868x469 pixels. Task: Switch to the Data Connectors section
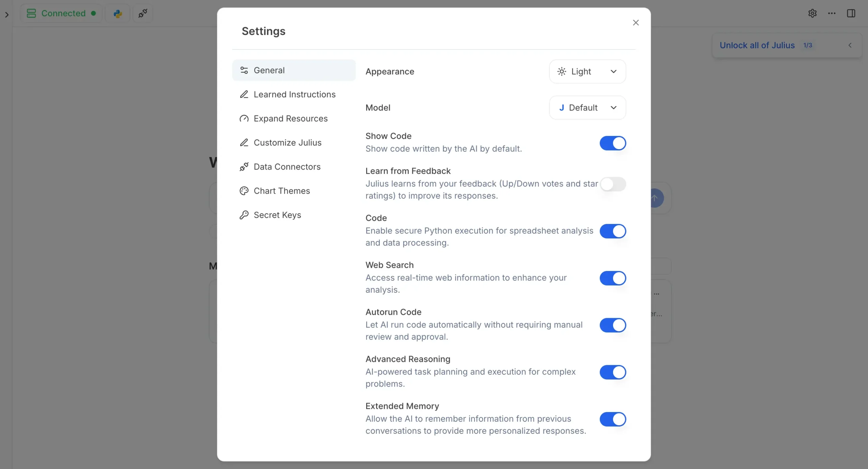[x=287, y=167]
